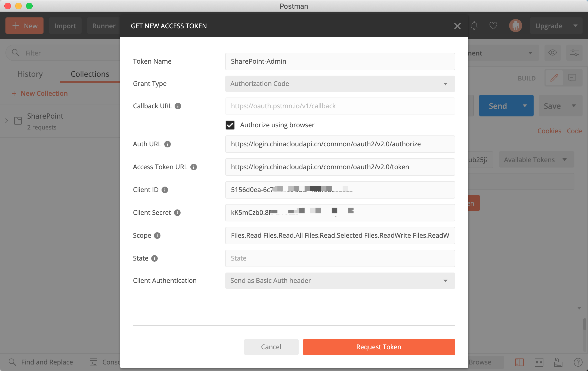Switch to the Collections tab
Image resolution: width=588 pixels, height=371 pixels.
tap(90, 74)
